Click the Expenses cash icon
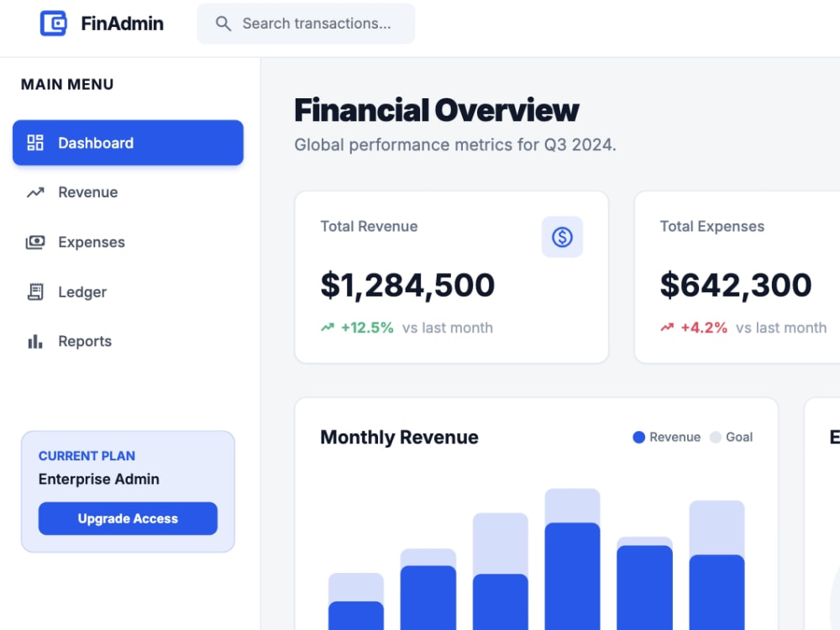The height and width of the screenshot is (630, 840). coord(35,242)
